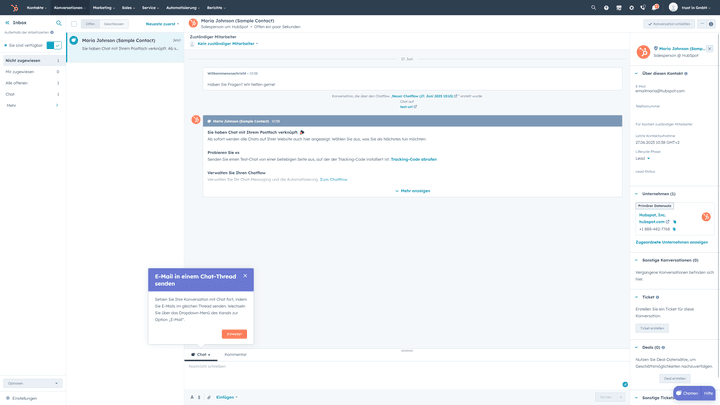Open the Service menu
Screen dimensions: 720x405
pyautogui.click(x=150, y=8)
